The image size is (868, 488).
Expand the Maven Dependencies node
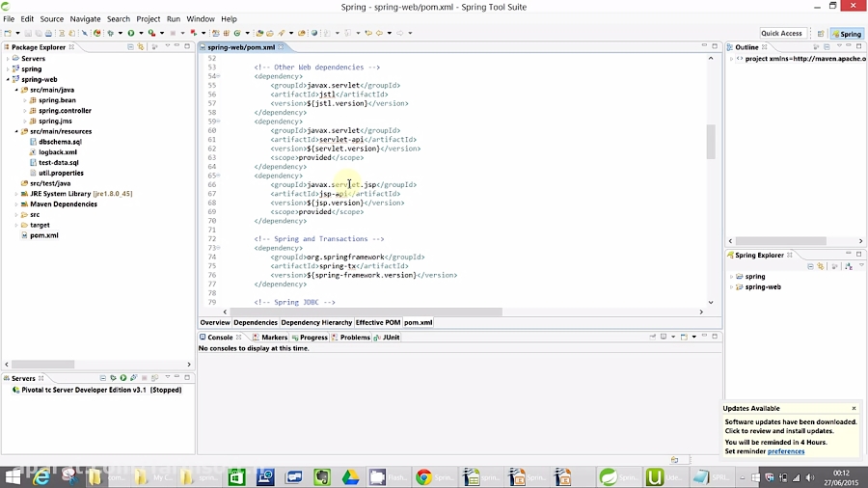[16, 204]
